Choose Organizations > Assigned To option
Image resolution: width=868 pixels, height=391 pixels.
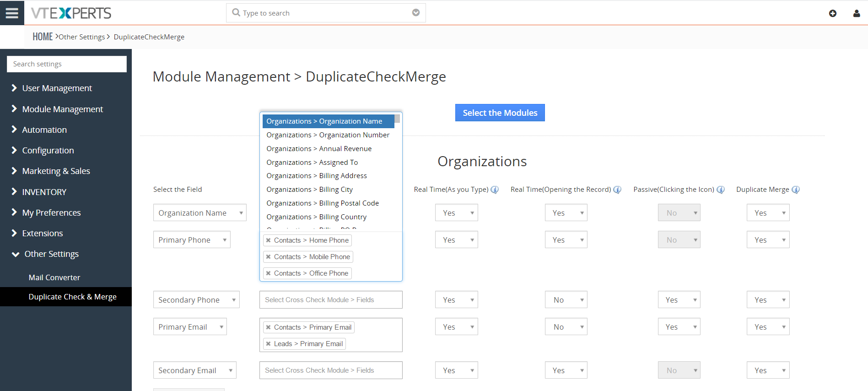coord(328,163)
